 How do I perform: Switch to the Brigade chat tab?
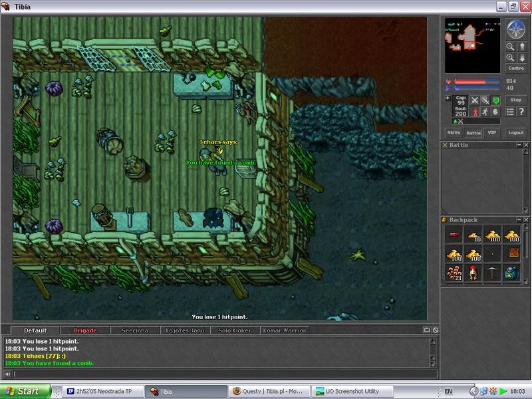[x=85, y=331]
